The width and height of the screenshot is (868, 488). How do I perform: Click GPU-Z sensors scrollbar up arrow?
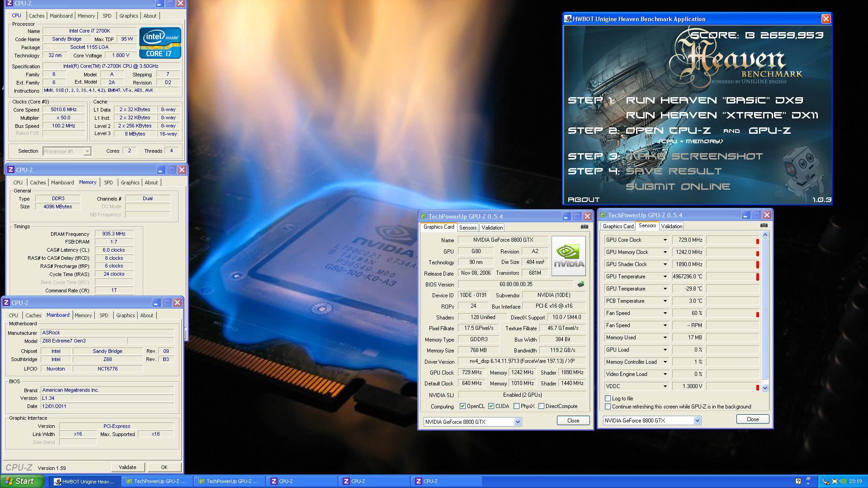click(765, 235)
